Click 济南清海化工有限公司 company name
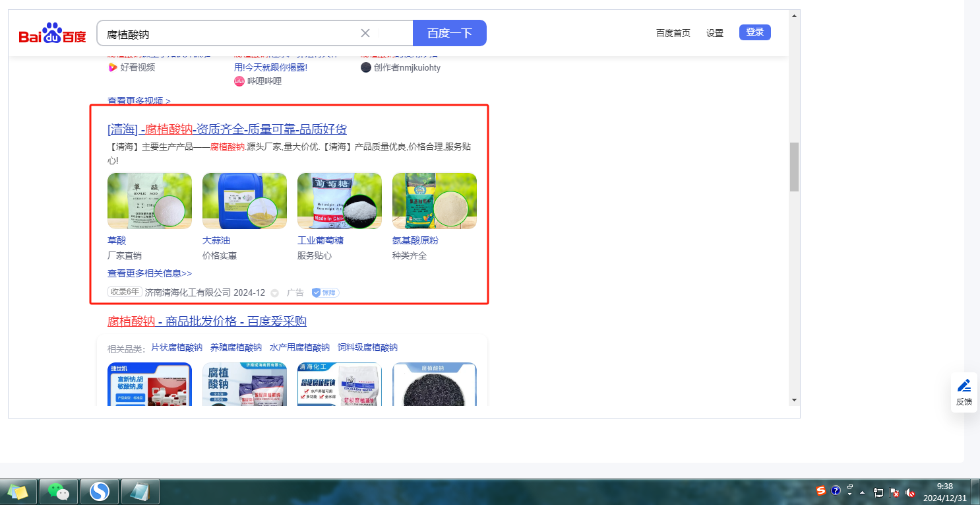The height and width of the screenshot is (505, 980). tap(188, 292)
